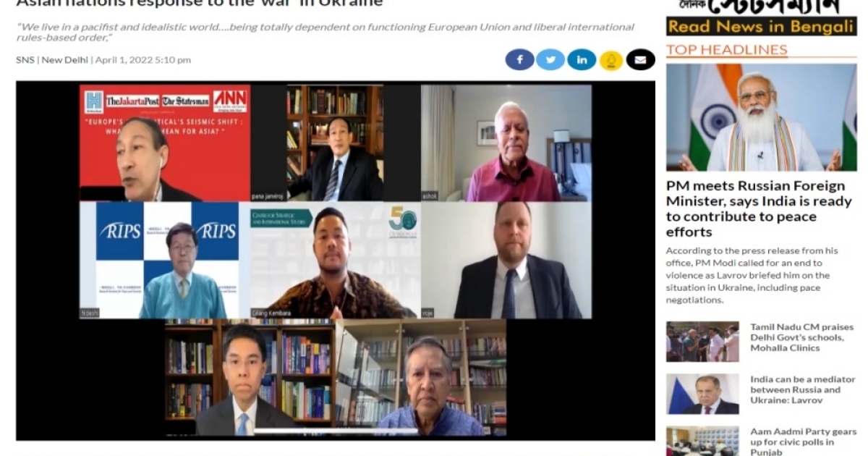Viewport: 868px width, 456px height.
Task: Click the article headline about Asian nations
Action: [199, 4]
